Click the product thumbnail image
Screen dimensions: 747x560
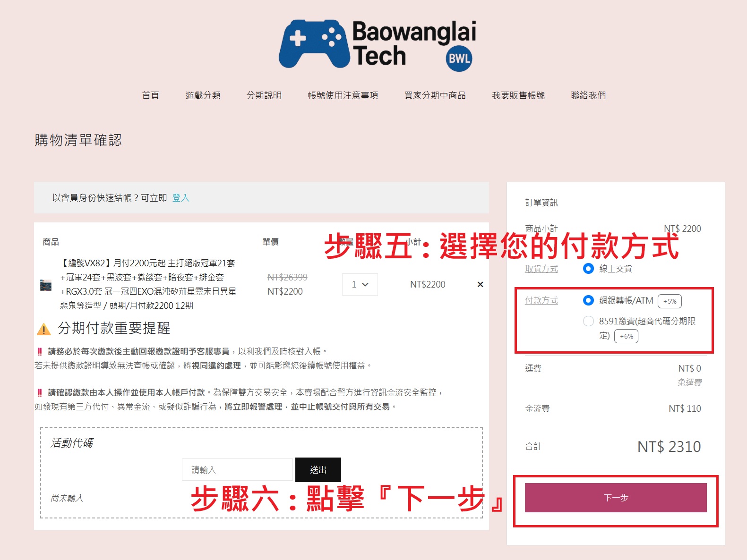tap(46, 285)
